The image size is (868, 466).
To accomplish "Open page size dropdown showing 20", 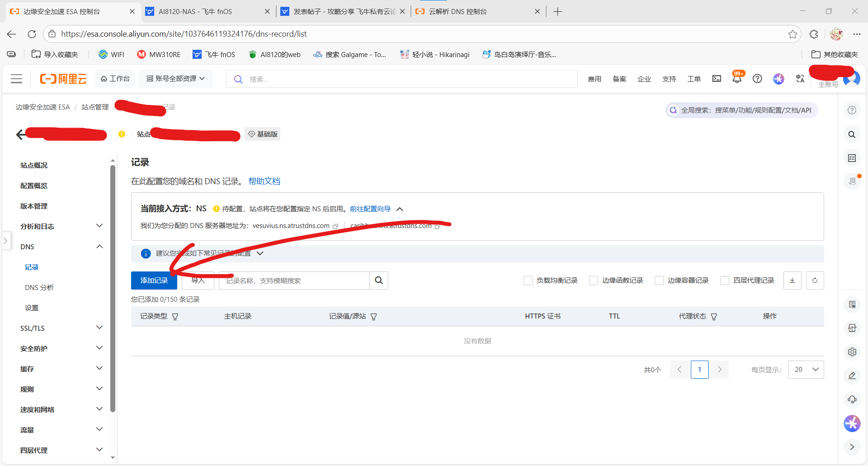I will click(806, 370).
